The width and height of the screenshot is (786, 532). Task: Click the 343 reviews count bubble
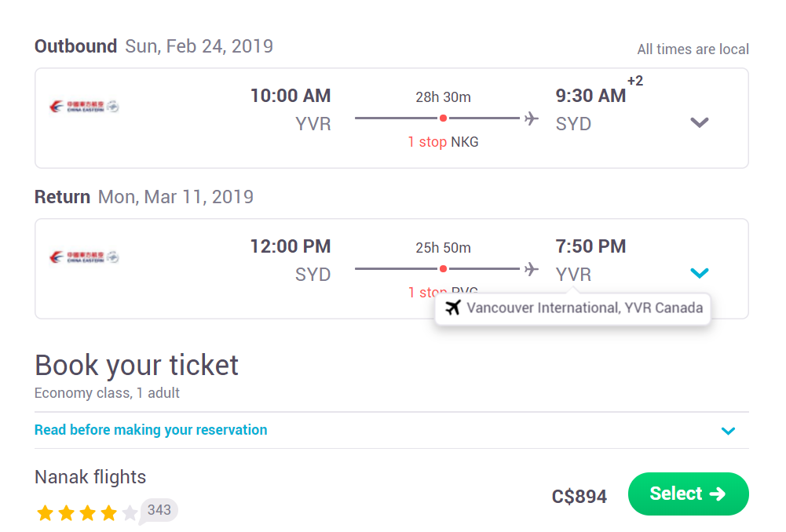tap(159, 510)
